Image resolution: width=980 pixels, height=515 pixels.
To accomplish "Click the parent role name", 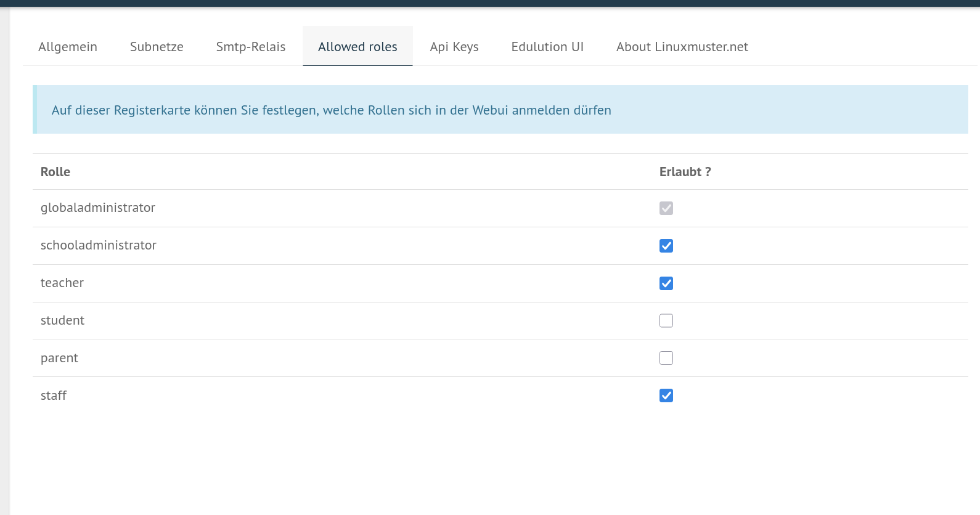I will click(x=59, y=358).
